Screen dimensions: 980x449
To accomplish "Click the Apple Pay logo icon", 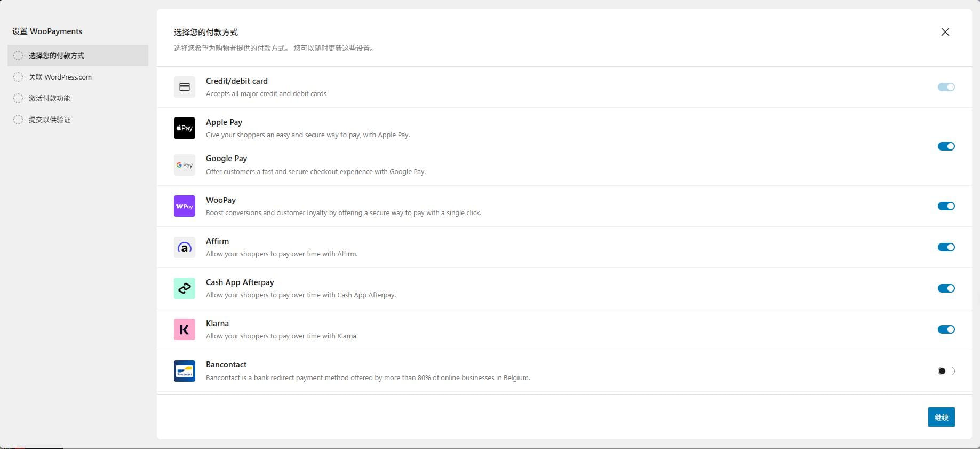I will [185, 128].
